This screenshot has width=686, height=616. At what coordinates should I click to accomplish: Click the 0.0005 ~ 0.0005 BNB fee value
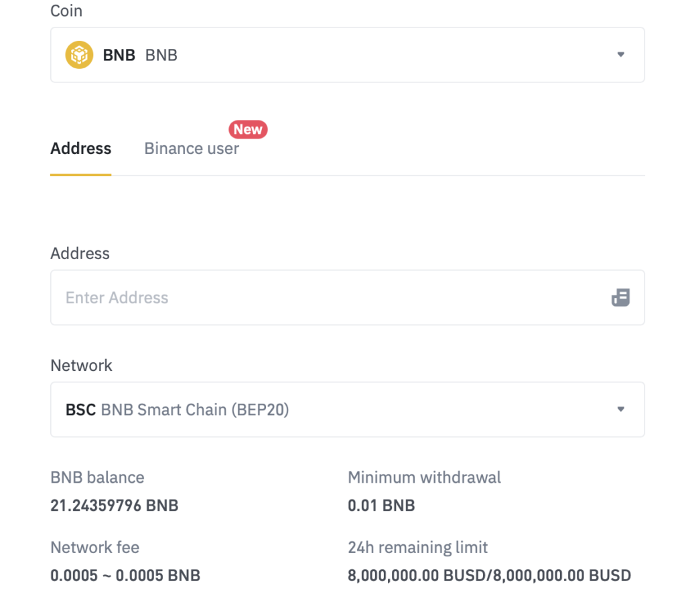[125, 575]
